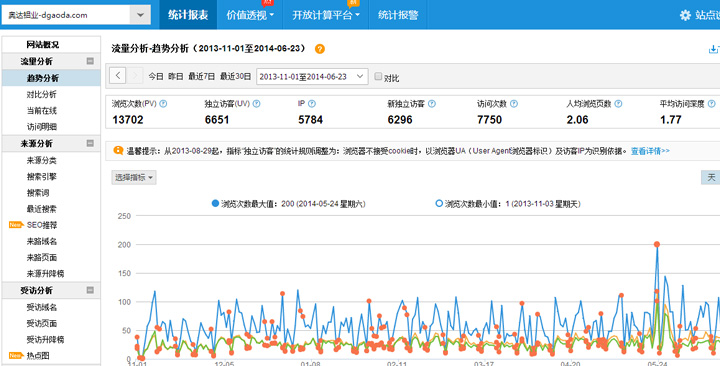Open 来路域名 in the sidebar
Viewport: 720px width, 366px height.
pyautogui.click(x=41, y=241)
